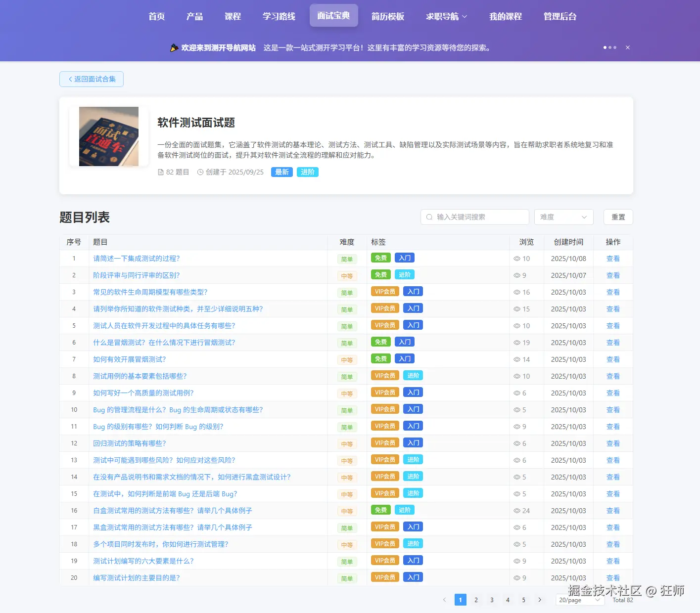700x613 pixels.
Task: Open the 20/page page size dropdown
Action: click(x=580, y=600)
